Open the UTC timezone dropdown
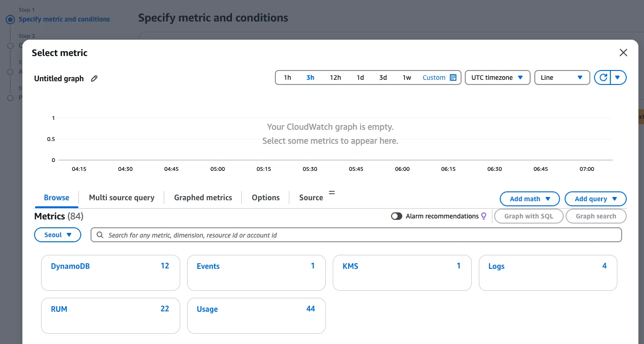The image size is (644, 344). coord(497,77)
